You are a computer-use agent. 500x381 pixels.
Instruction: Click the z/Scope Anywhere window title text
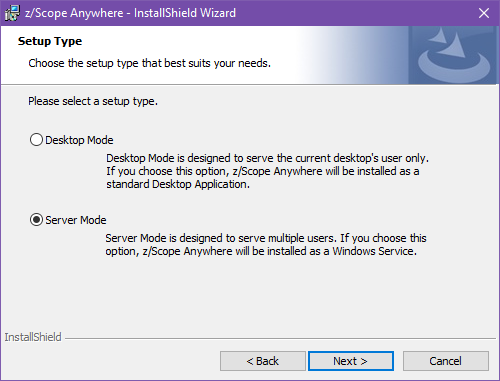coord(130,13)
